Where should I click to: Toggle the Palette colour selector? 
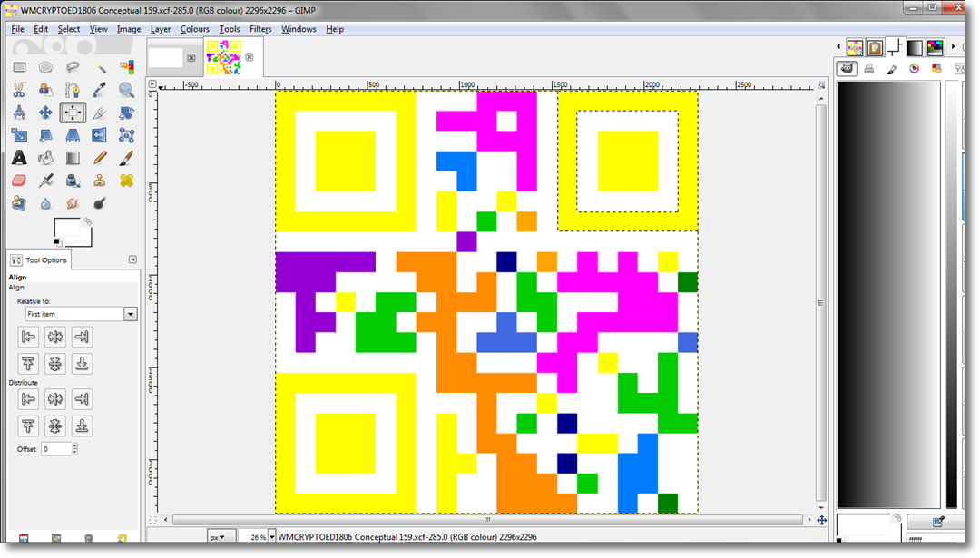936,69
